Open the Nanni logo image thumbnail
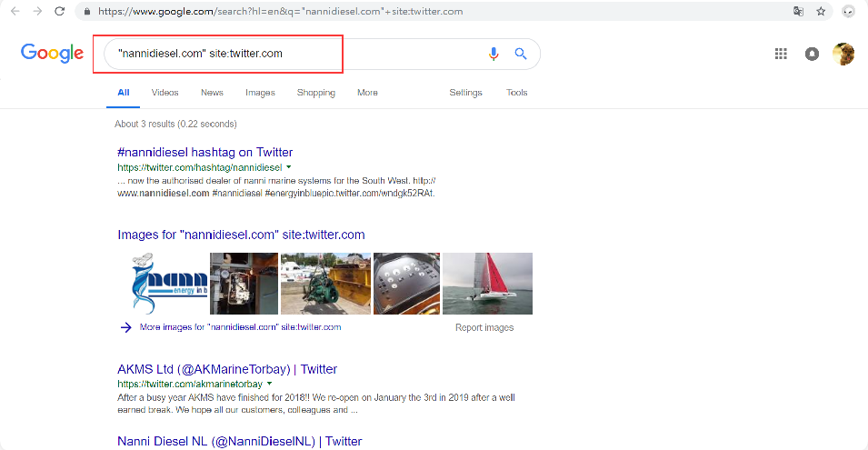Screen dimensions: 868x450 [169, 284]
